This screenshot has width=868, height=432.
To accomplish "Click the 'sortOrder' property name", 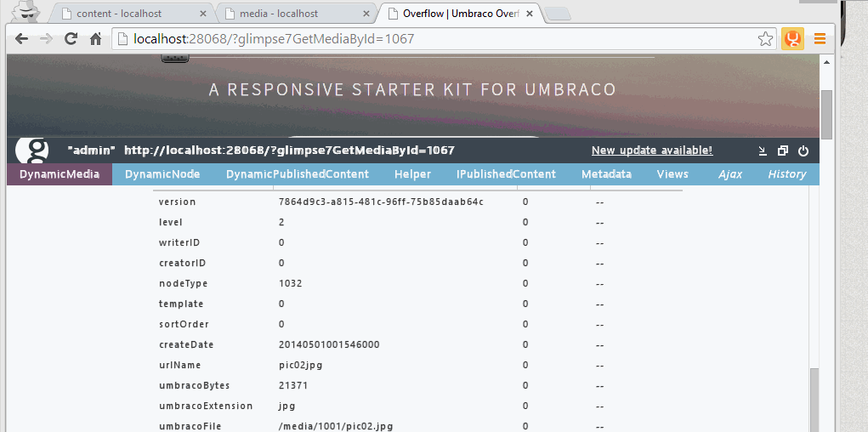I will (x=184, y=325).
